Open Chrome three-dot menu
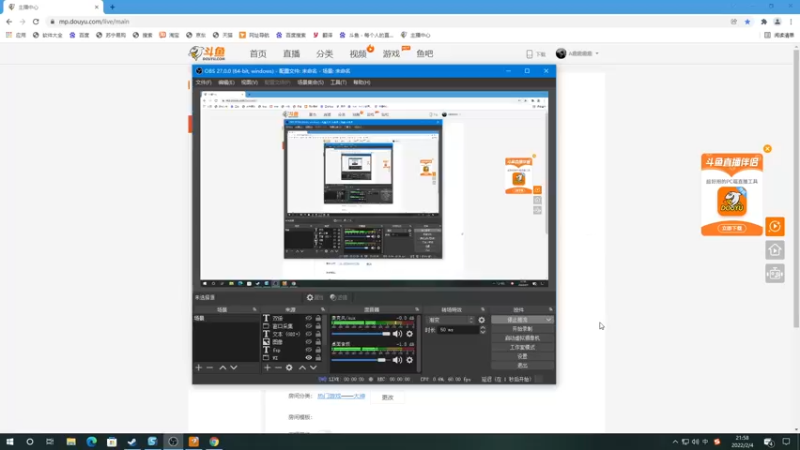Image resolution: width=800 pixels, height=450 pixels. click(791, 21)
